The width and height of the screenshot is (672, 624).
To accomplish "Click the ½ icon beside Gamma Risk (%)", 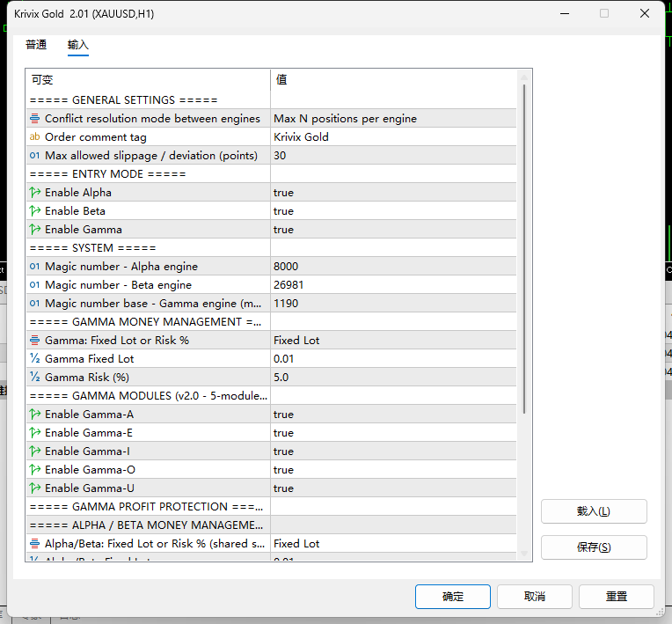I will tap(34, 377).
